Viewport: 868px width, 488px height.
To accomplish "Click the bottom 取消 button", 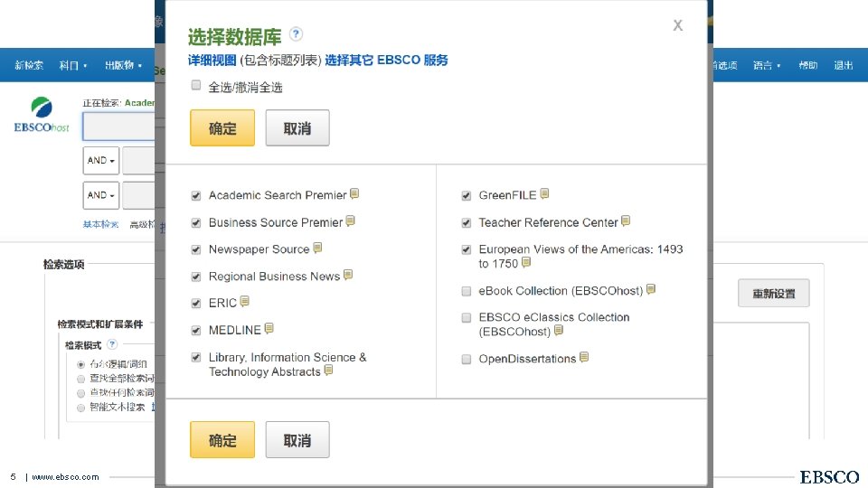I will (297, 440).
